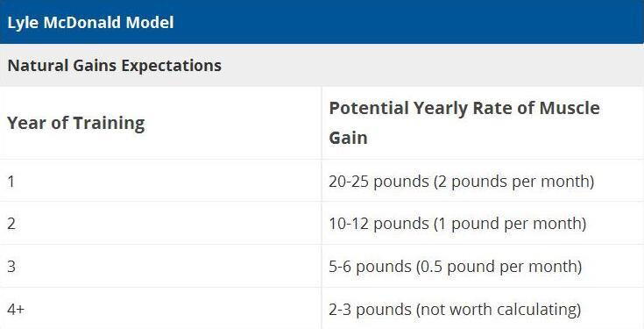Click the word 'Gain' in column header
The height and width of the screenshot is (329, 644).
tap(349, 138)
